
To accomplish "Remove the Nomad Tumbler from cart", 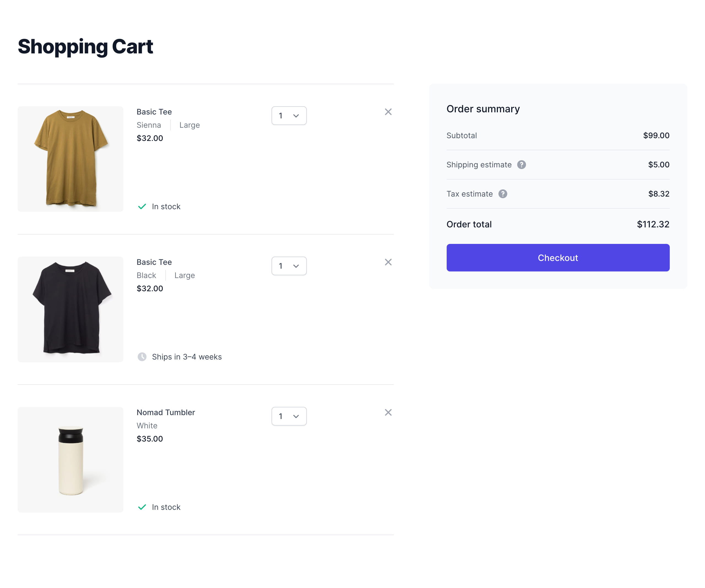I will tap(388, 412).
